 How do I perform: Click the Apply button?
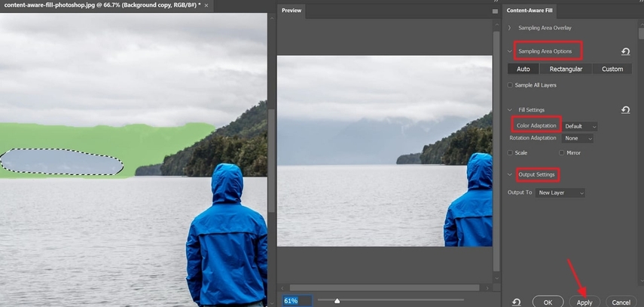pyautogui.click(x=584, y=302)
